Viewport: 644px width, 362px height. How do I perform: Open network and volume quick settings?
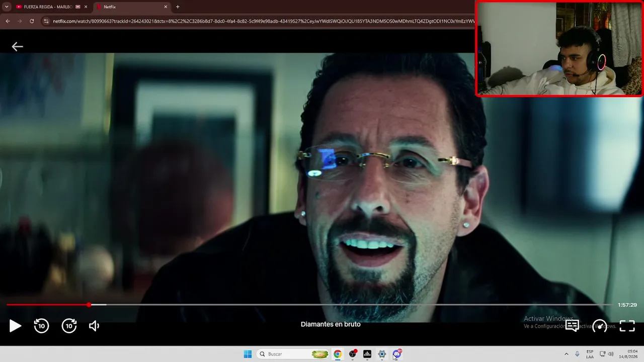click(606, 354)
